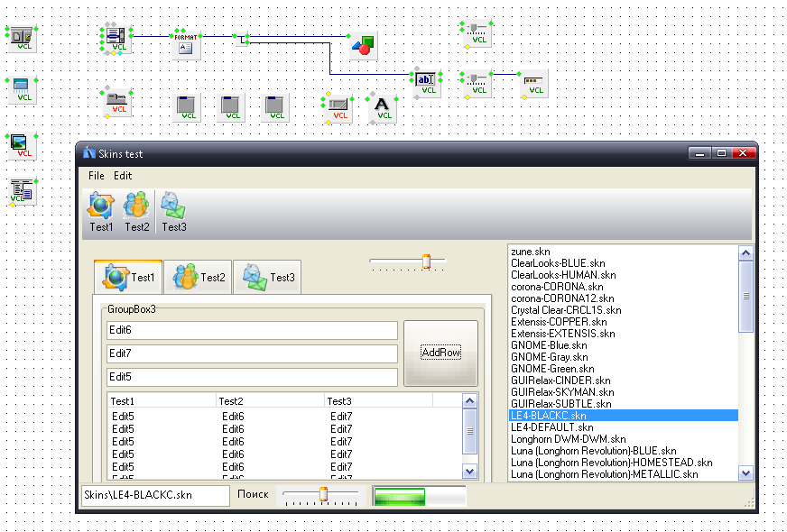Image resolution: width=787 pixels, height=532 pixels.
Task: Open the Edit menu
Action: click(123, 176)
